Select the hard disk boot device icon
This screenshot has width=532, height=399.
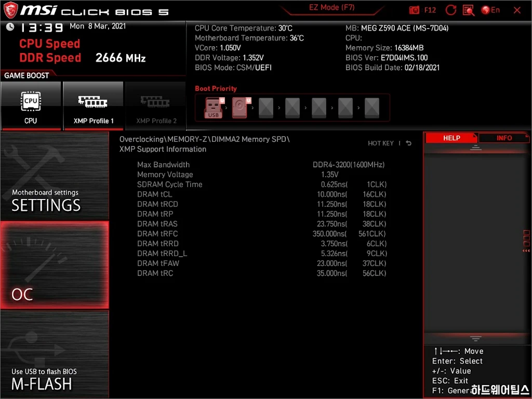click(241, 108)
